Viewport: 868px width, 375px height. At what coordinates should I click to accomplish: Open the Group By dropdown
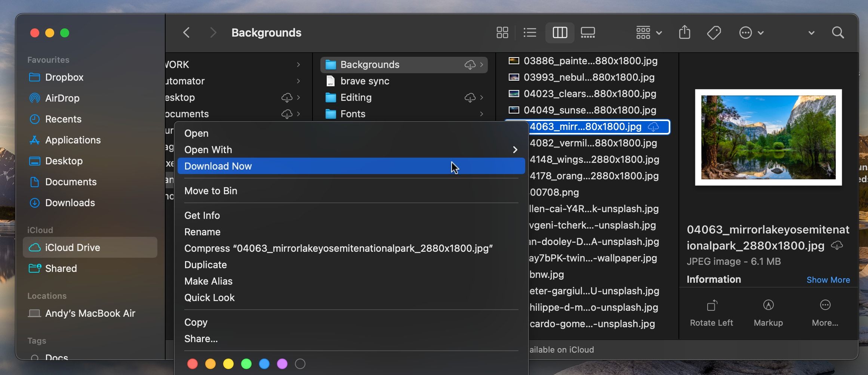pyautogui.click(x=649, y=32)
